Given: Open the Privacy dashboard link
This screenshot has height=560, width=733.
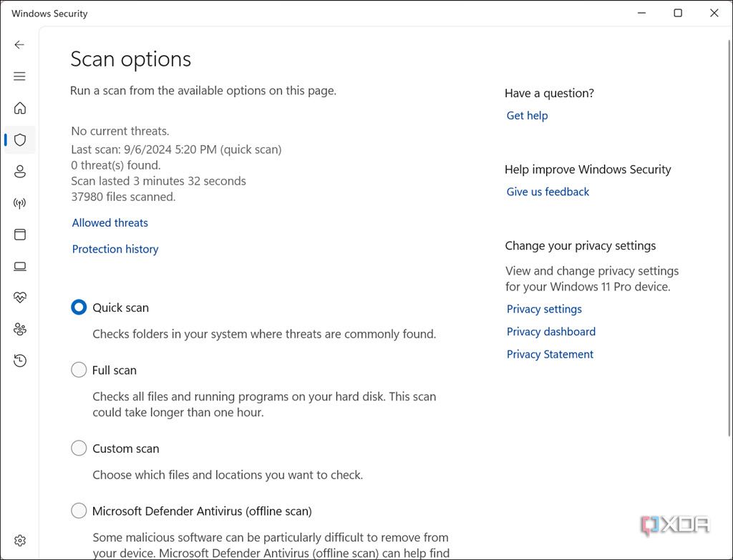Looking at the screenshot, I should [550, 332].
